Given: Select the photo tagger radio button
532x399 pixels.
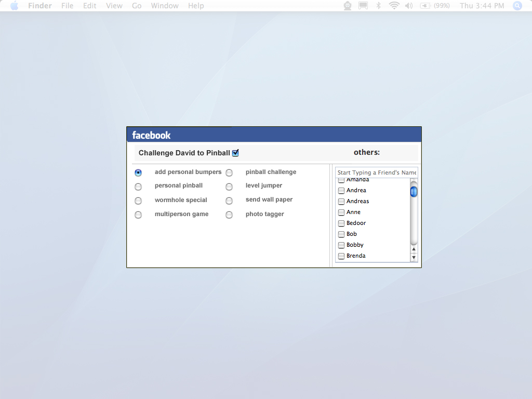Looking at the screenshot, I should (229, 215).
